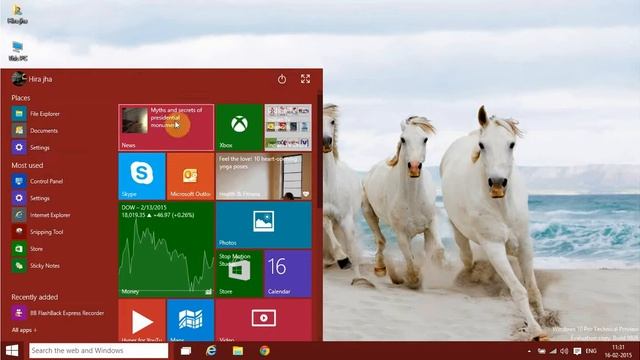
Task: Open the Photos tile
Action: tap(264, 225)
